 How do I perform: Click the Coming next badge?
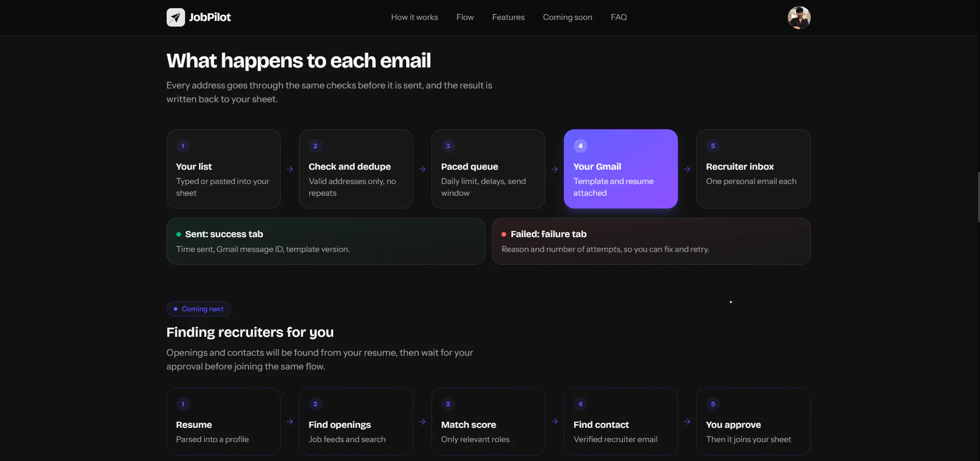pos(199,309)
